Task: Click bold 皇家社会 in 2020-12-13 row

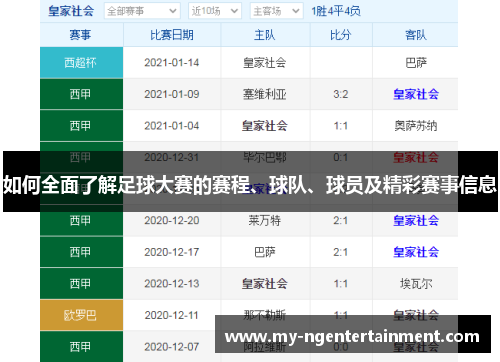Action: point(265,284)
